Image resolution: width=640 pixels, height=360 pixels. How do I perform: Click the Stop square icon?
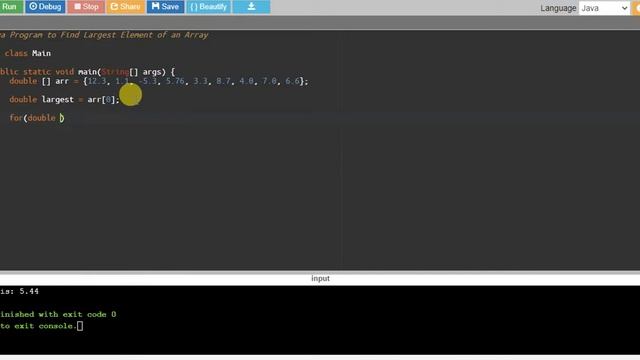[x=77, y=7]
